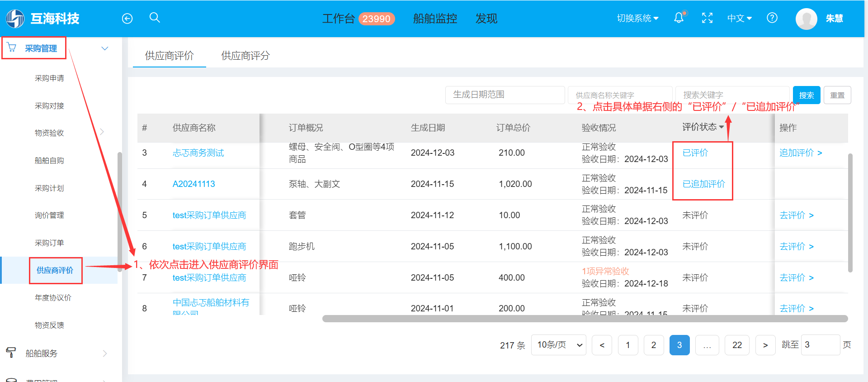The width and height of the screenshot is (868, 382).
Task: Open supplier link A20241113
Action: [x=193, y=184]
